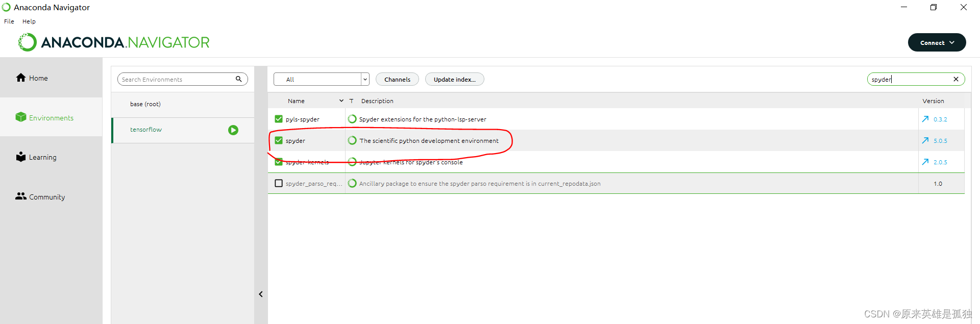Click 'Spyder extensions for the python-lsp-server' description

[423, 119]
